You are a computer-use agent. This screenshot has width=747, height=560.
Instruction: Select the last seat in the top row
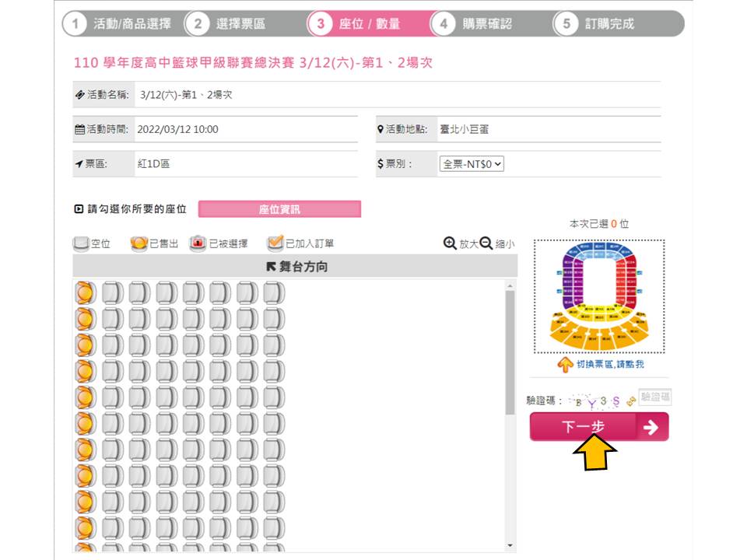[274, 293]
